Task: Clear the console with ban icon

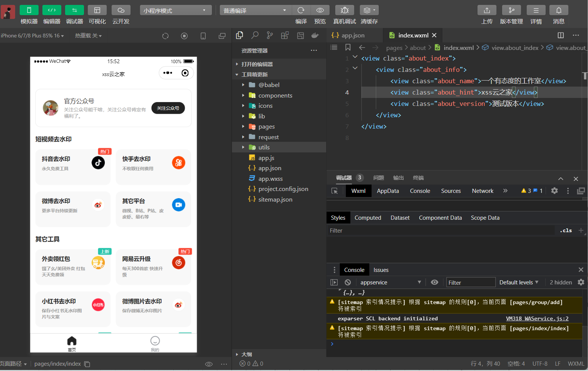Action: coord(348,282)
